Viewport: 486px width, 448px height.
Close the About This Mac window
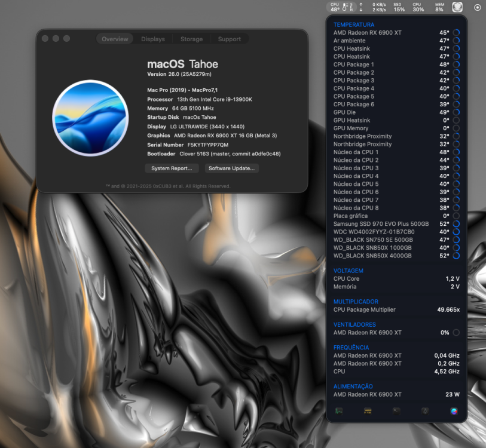pos(45,38)
